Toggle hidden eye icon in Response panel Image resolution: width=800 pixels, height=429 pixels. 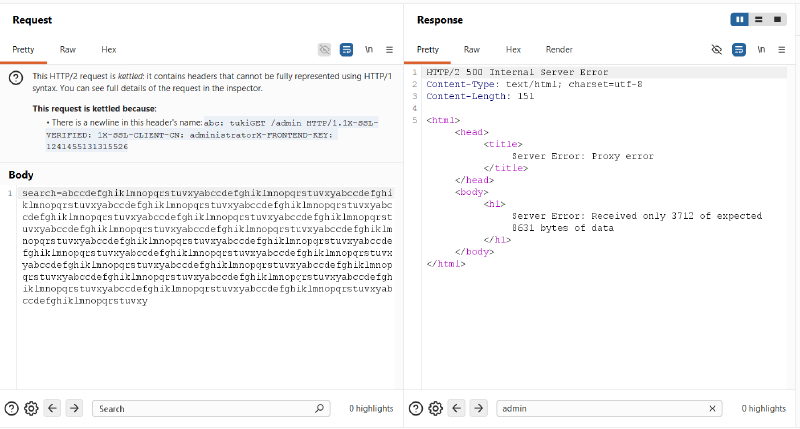(x=717, y=49)
